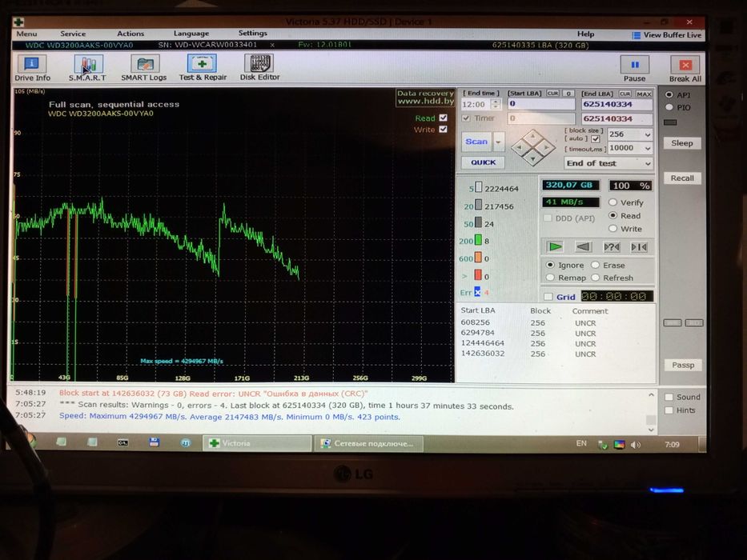This screenshot has height=560, width=747.
Task: Open the Service menu
Action: point(73,34)
